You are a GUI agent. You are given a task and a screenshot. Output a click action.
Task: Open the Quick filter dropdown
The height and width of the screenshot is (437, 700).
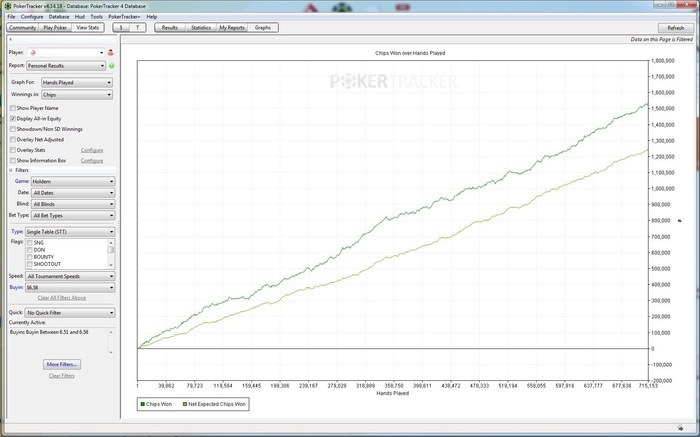[x=70, y=313]
